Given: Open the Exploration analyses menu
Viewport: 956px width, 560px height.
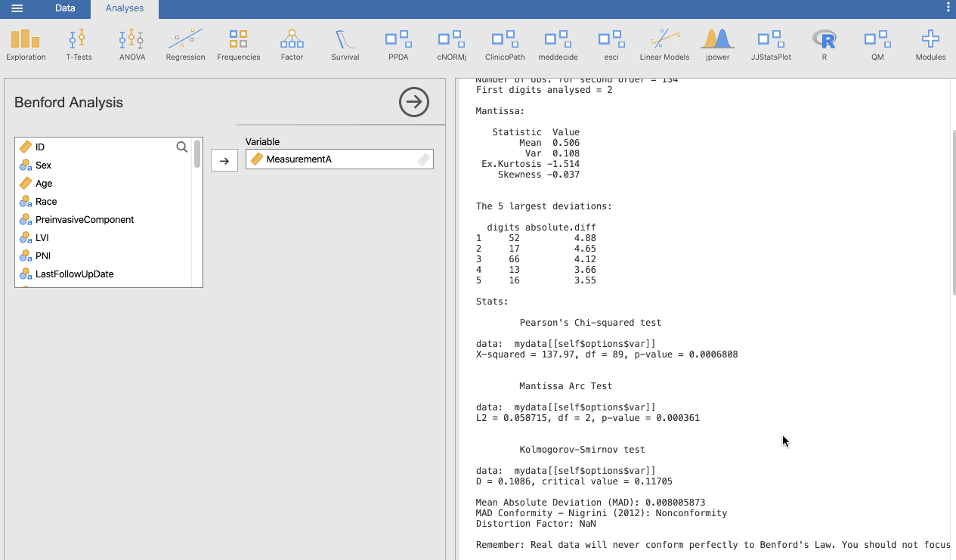Looking at the screenshot, I should [x=26, y=45].
